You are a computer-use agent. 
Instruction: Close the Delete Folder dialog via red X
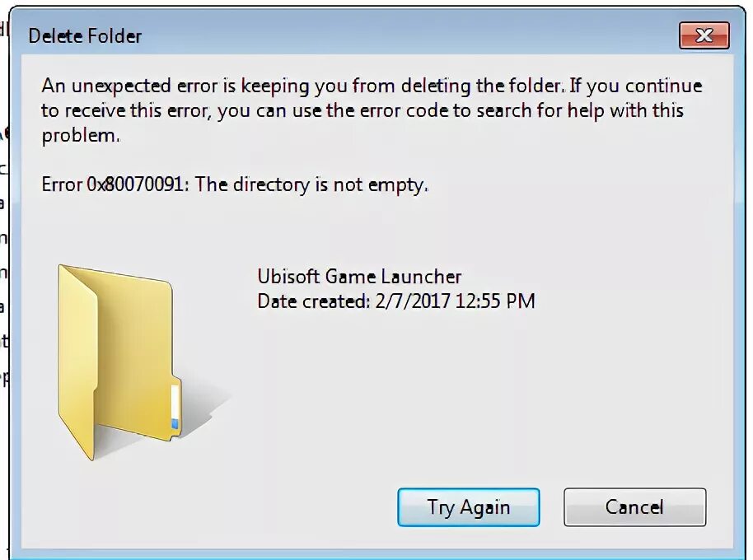704,35
